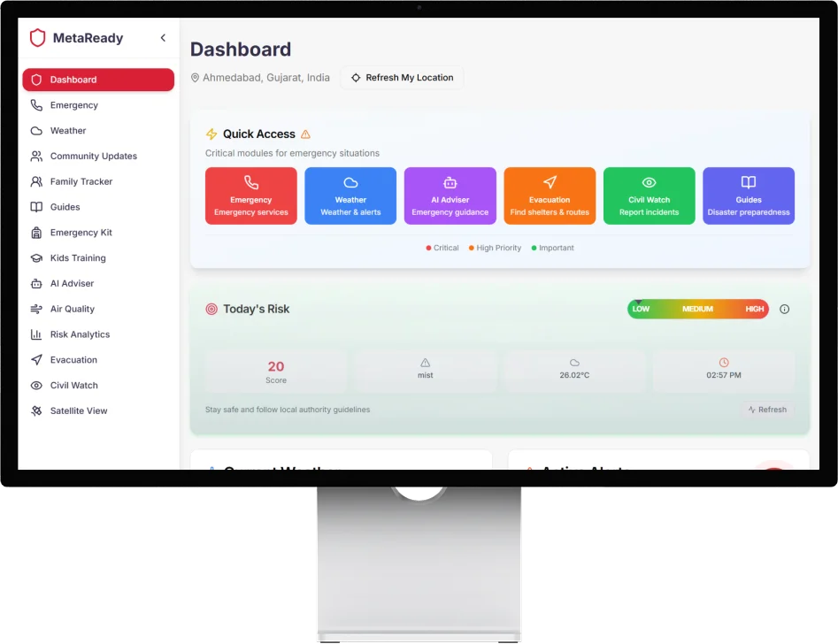Open the red Emergency quick access card
The height and width of the screenshot is (644, 838).
[x=251, y=195]
